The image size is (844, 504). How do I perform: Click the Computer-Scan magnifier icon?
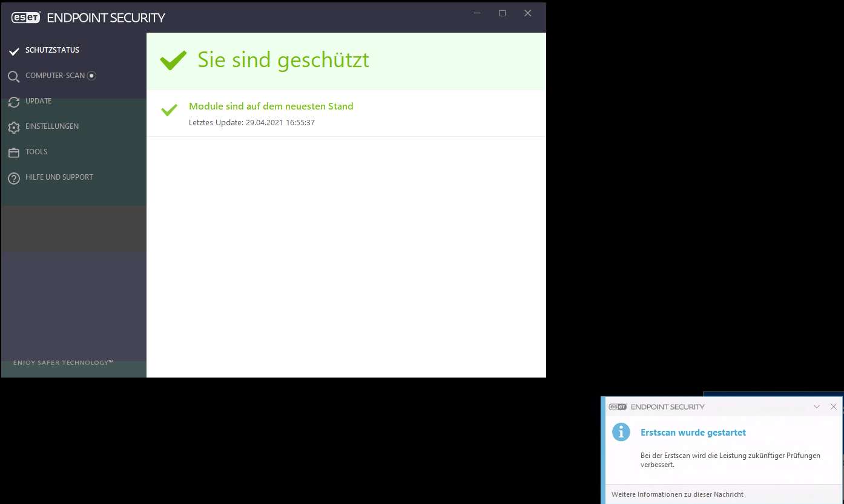pyautogui.click(x=14, y=77)
